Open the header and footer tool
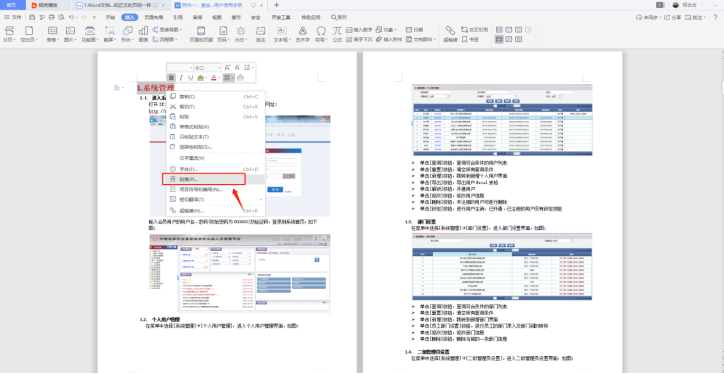Image resolution: width=724 pixels, height=374 pixels. click(201, 34)
